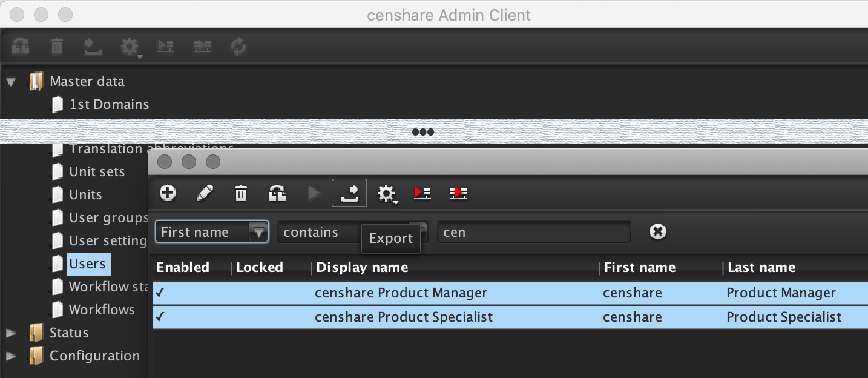Click the add new user plus icon
The image size is (868, 378).
click(168, 193)
